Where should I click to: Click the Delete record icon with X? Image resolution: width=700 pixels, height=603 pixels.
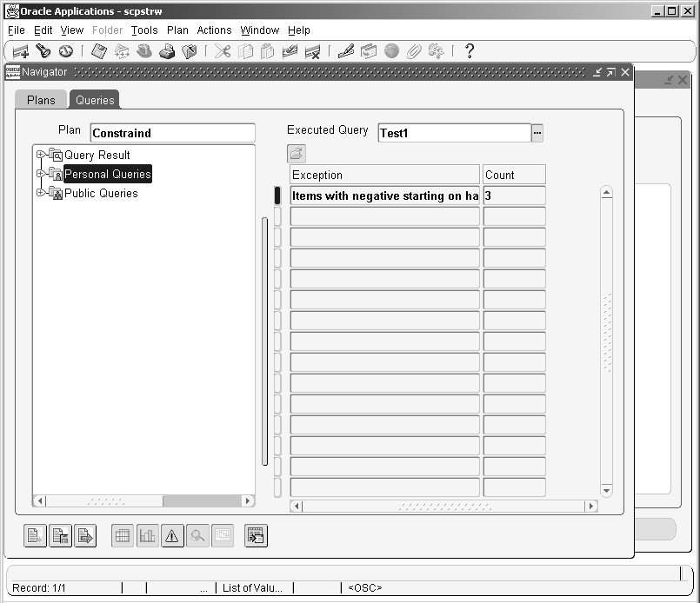312,52
